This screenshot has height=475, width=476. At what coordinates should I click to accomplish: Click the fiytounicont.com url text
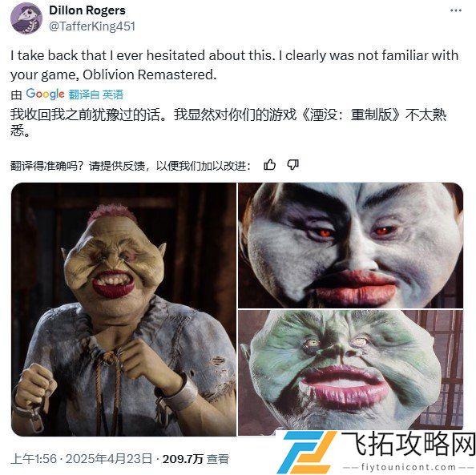409,467
